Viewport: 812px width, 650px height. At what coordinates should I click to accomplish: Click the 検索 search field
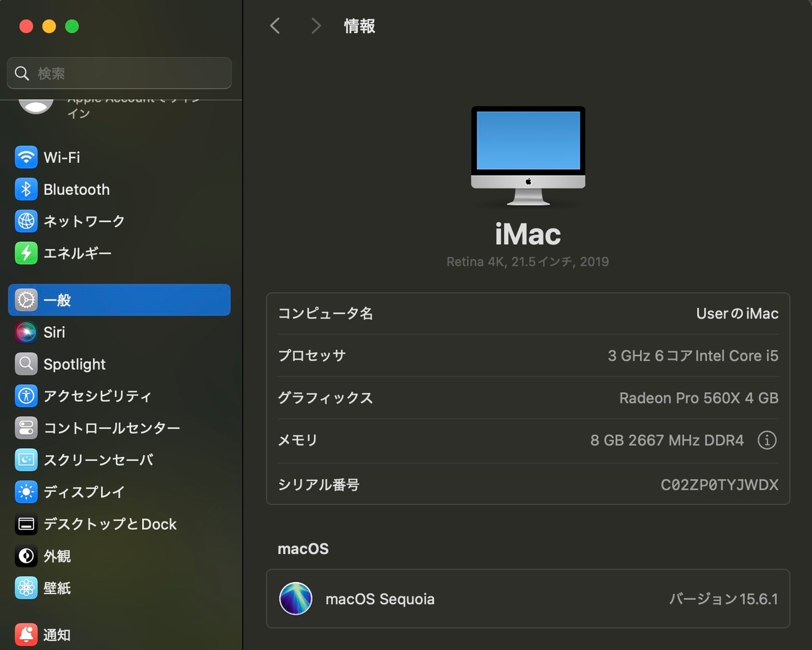(x=119, y=73)
